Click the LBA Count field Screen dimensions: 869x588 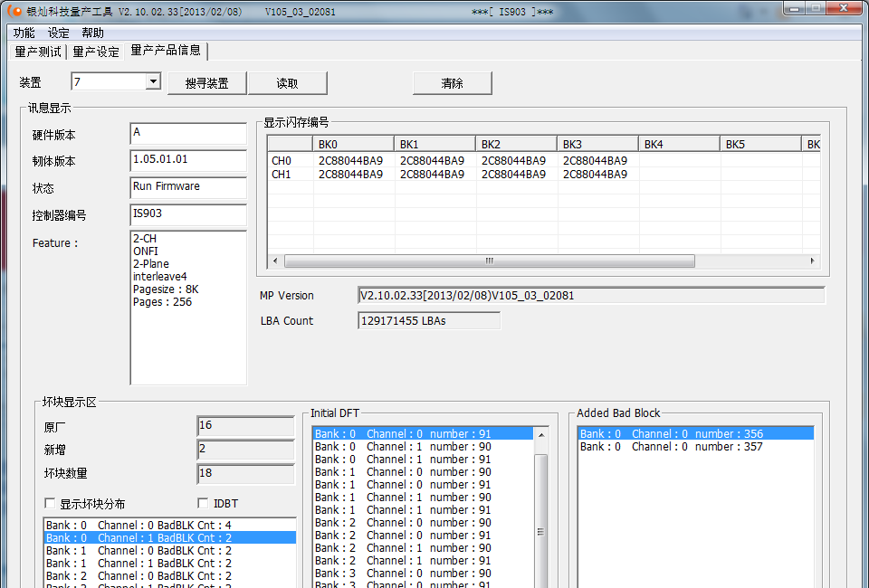point(429,320)
